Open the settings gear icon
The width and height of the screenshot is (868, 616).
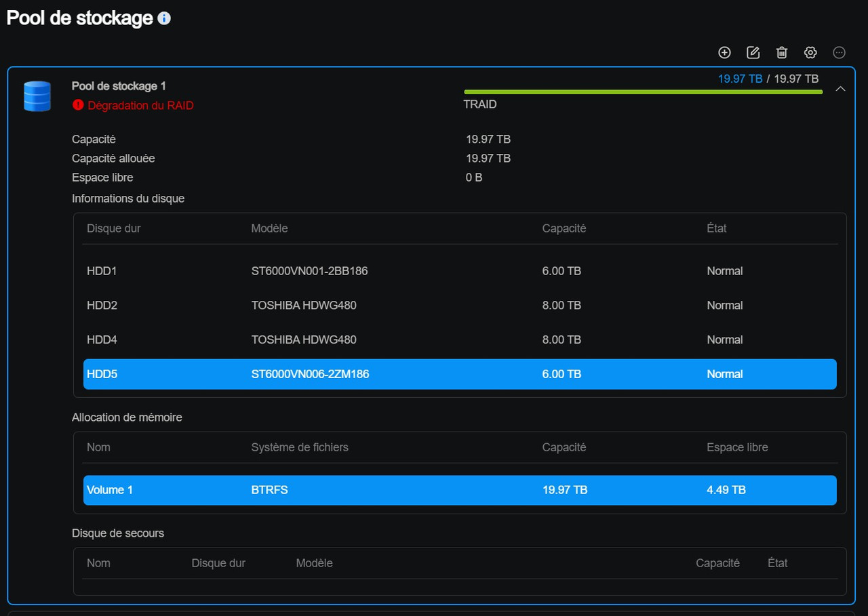810,52
